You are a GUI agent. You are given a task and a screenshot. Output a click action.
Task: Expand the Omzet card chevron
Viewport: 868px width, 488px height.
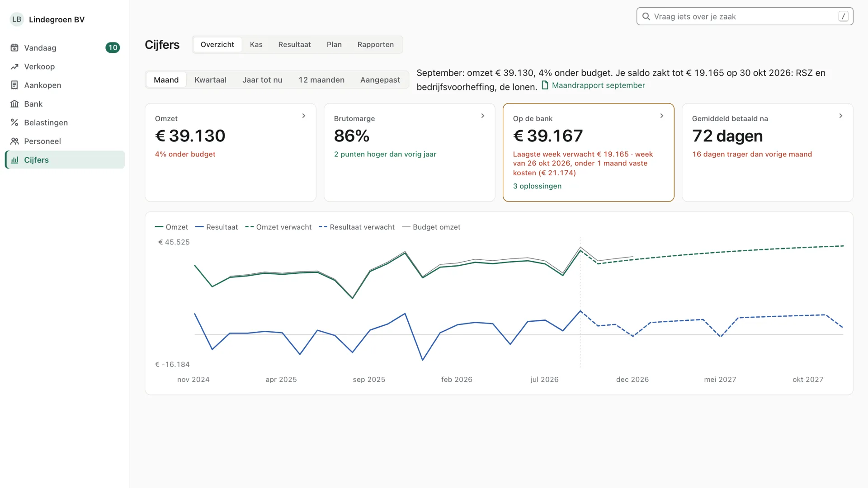tap(304, 116)
